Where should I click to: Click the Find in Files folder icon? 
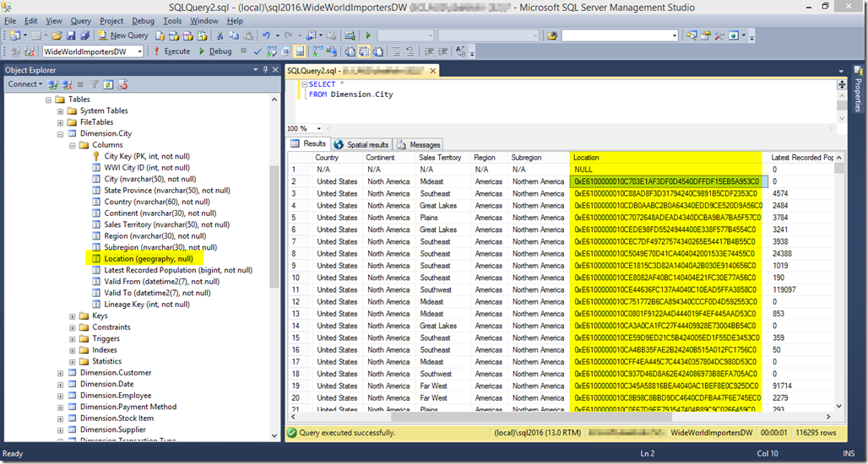click(552, 35)
